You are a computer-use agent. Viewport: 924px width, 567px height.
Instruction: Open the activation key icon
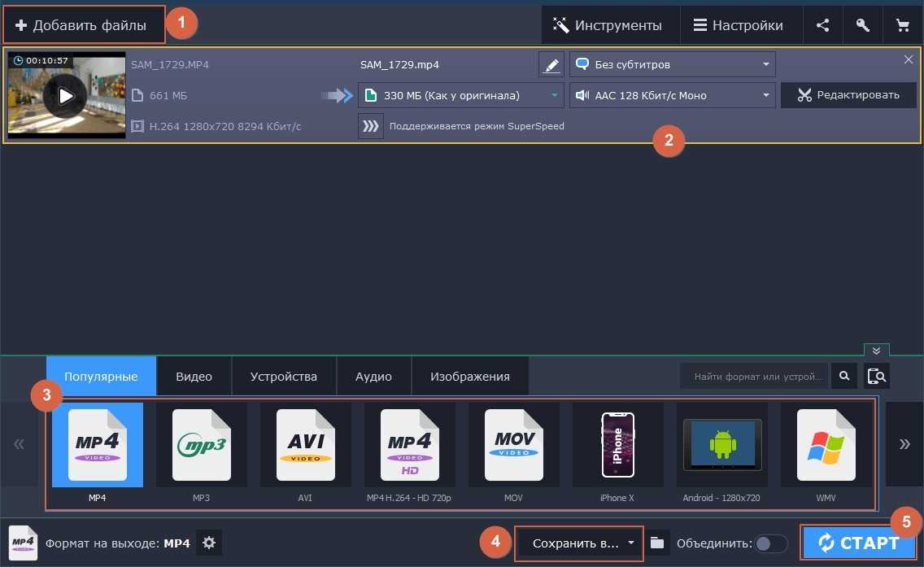tap(863, 25)
